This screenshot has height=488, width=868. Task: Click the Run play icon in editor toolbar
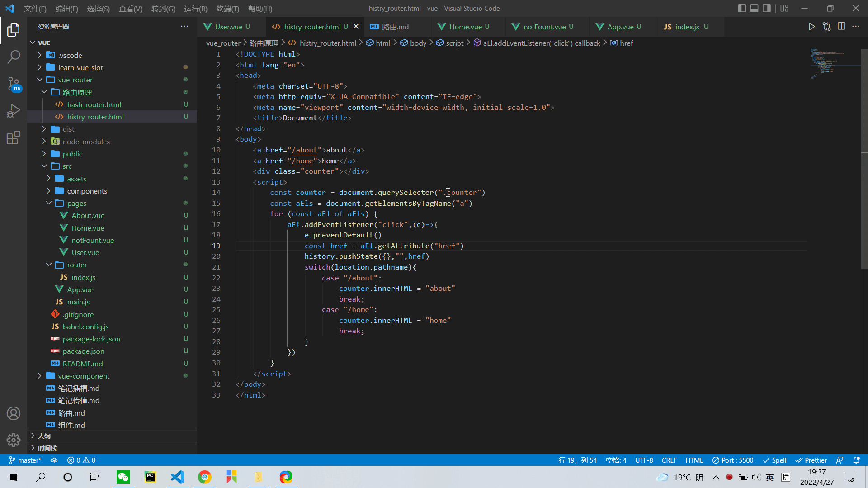(x=812, y=27)
